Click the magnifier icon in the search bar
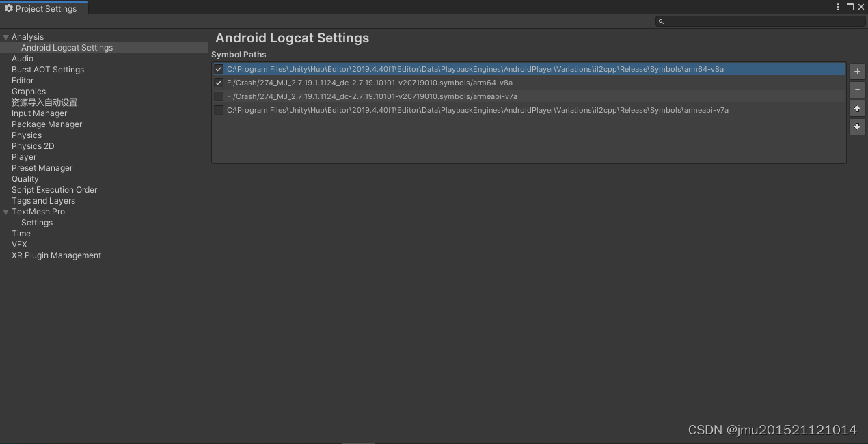 point(660,21)
